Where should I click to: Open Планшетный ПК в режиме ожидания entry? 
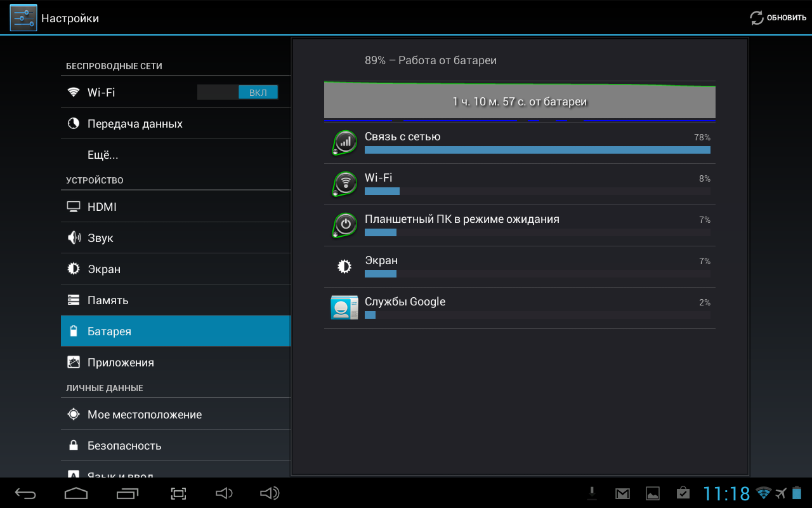tap(520, 225)
